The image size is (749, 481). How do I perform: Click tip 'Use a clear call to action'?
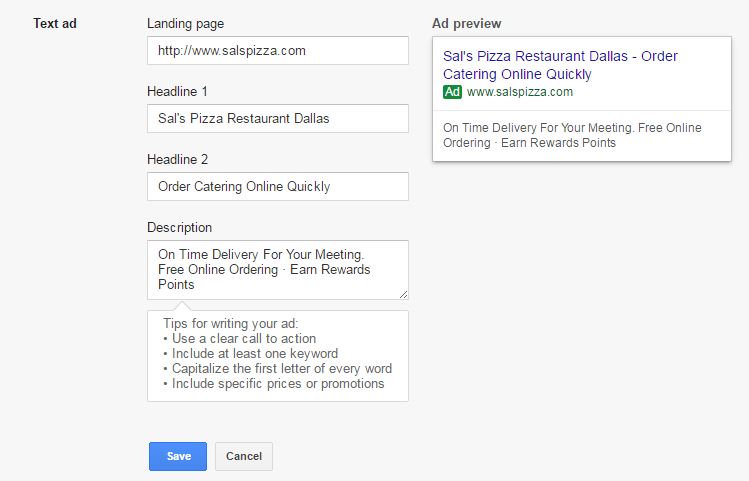click(x=239, y=339)
